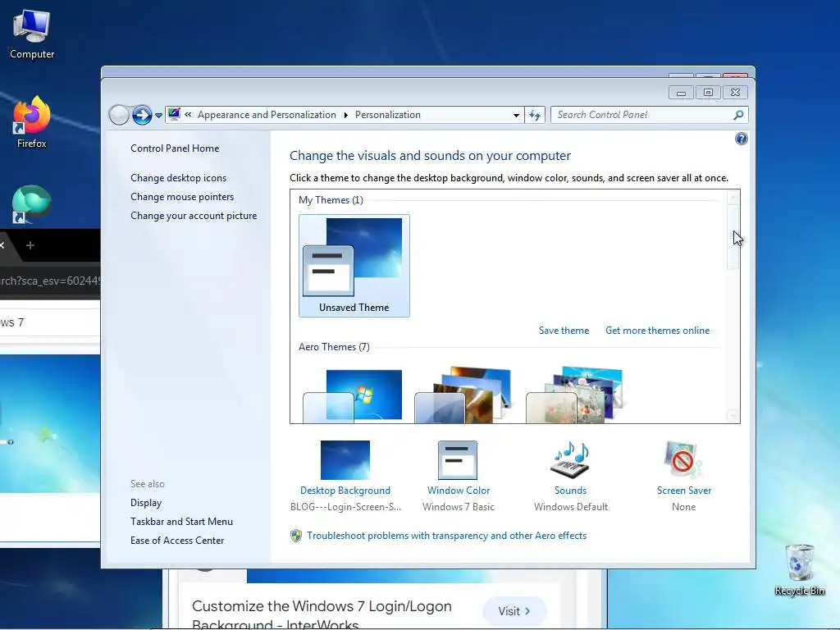Click 'Windows Default' under Sounds
840x630 pixels.
click(571, 507)
